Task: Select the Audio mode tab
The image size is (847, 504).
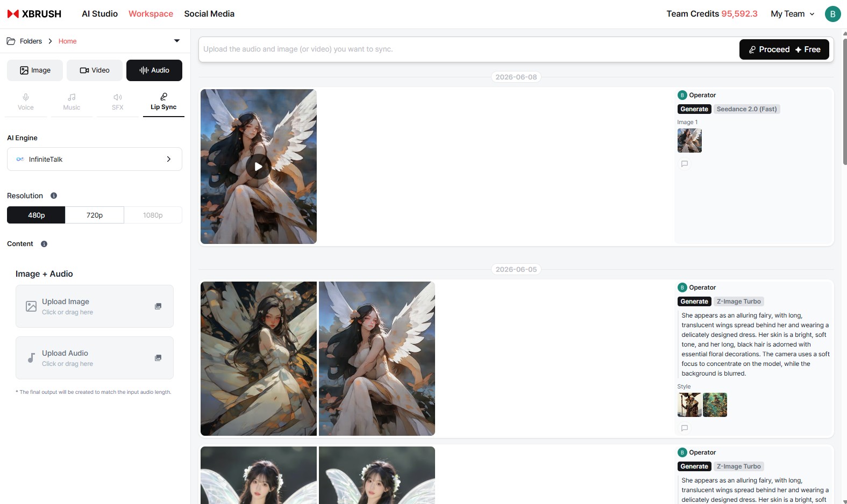Action: 154,70
